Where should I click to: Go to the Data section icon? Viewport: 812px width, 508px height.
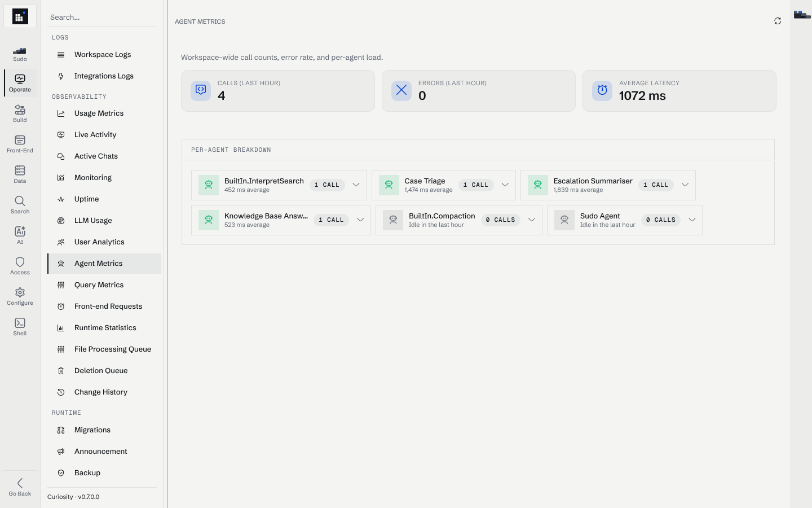click(20, 174)
